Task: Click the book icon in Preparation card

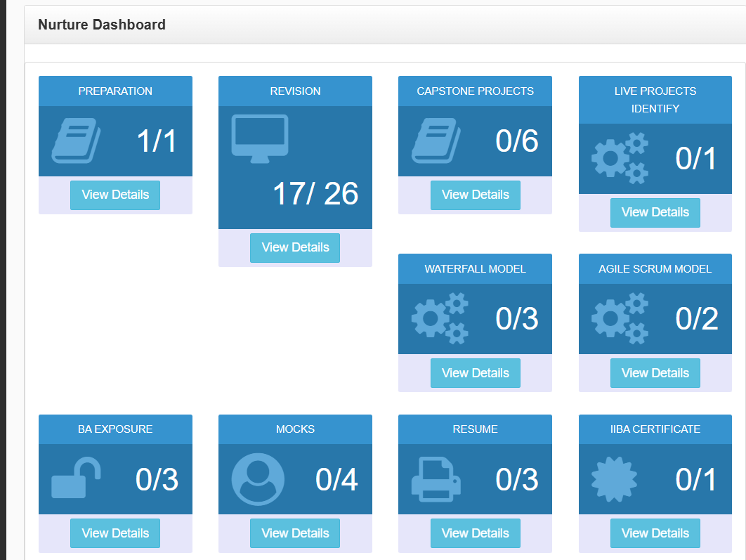Action: coord(76,141)
